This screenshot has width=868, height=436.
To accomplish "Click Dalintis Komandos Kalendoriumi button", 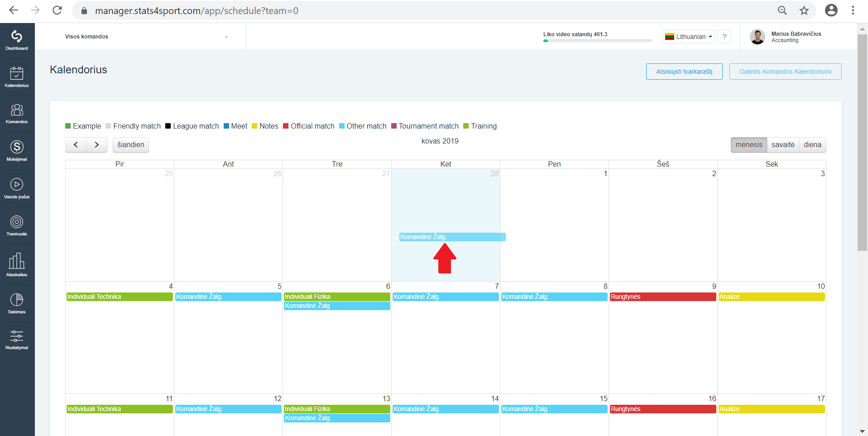I will coord(785,72).
